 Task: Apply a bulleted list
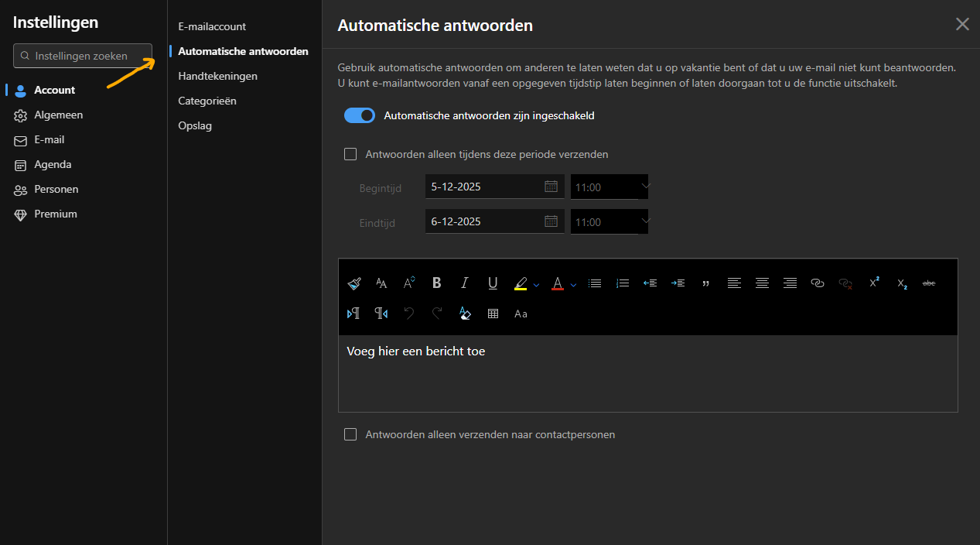click(594, 283)
